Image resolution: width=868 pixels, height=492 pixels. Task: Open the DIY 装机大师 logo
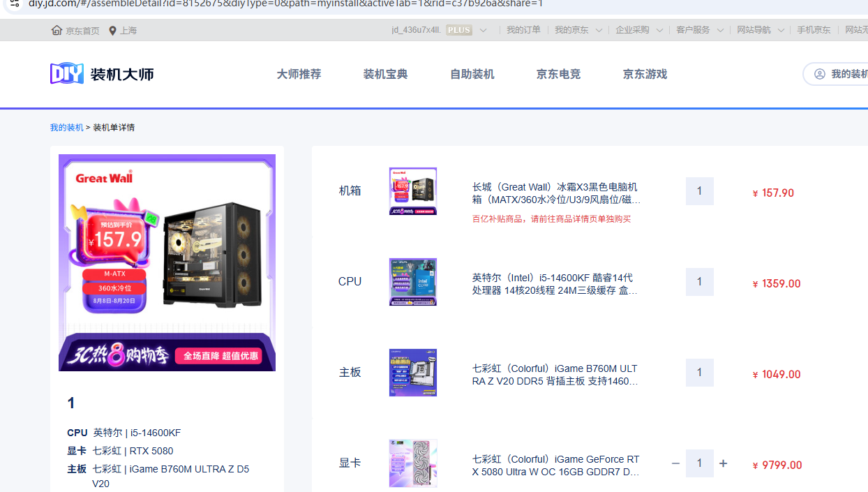[102, 74]
